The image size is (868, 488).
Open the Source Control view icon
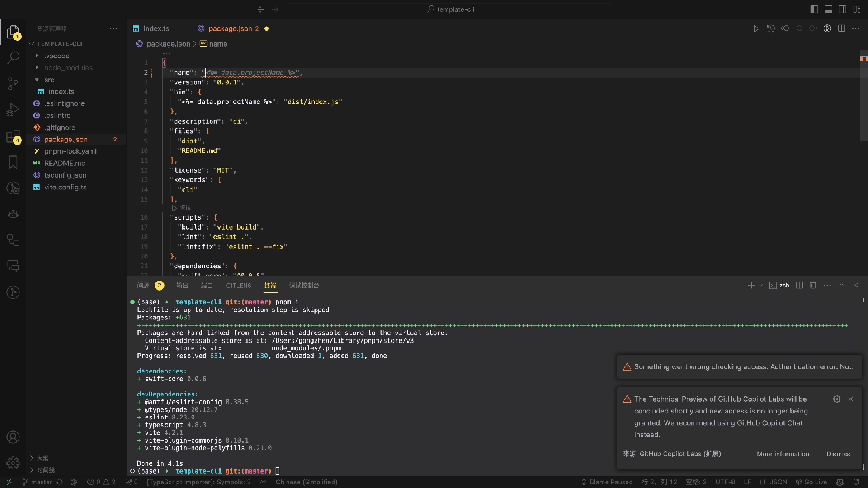click(13, 84)
